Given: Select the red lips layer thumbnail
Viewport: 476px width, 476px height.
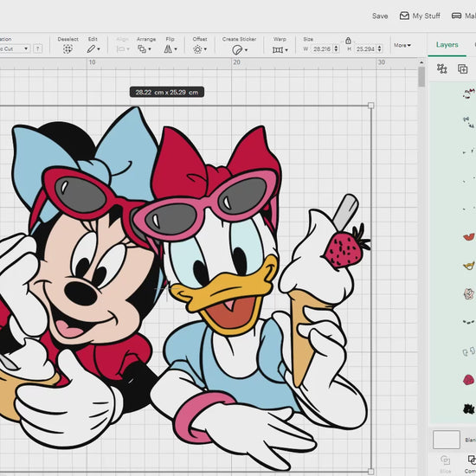Looking at the screenshot, I should click(x=468, y=236).
